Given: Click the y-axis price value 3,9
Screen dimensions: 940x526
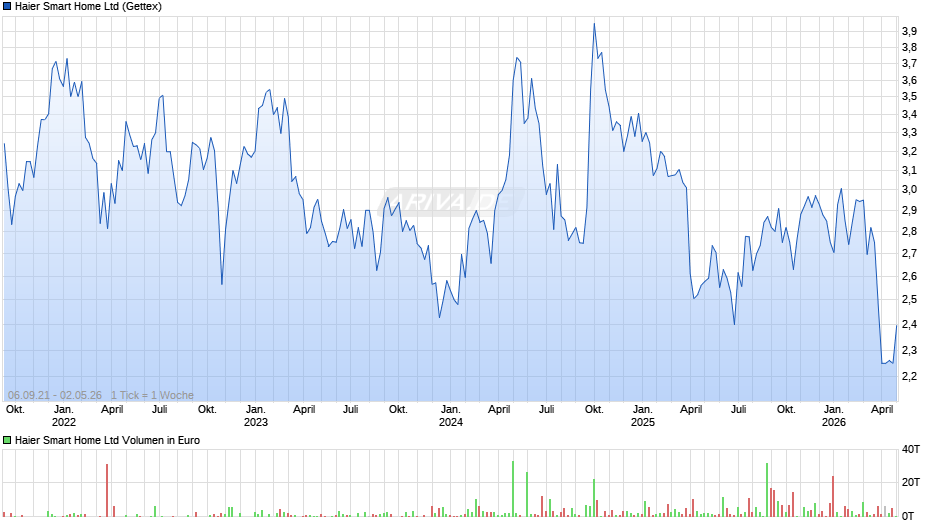Looking at the screenshot, I should (909, 31).
